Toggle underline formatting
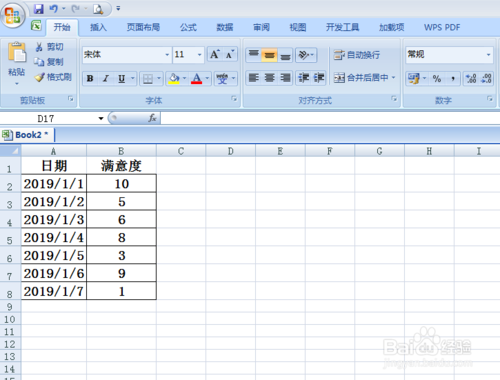Screen dimensions: 500x380 point(122,79)
